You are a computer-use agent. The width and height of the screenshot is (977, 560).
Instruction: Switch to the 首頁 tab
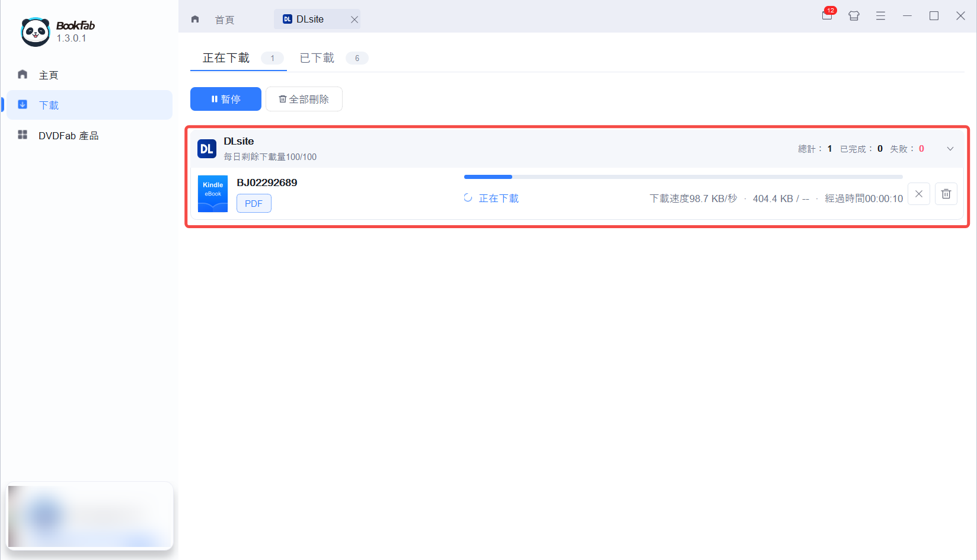tap(225, 20)
